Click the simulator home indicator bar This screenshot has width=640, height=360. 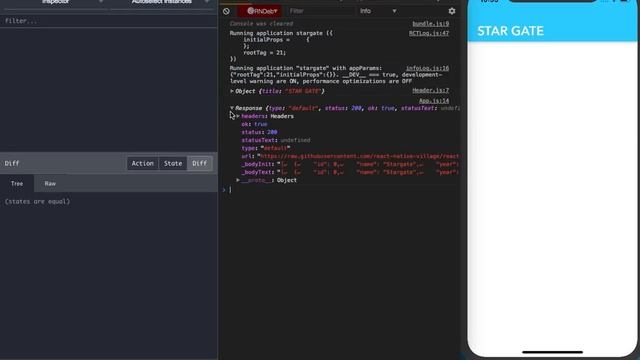tap(552, 352)
